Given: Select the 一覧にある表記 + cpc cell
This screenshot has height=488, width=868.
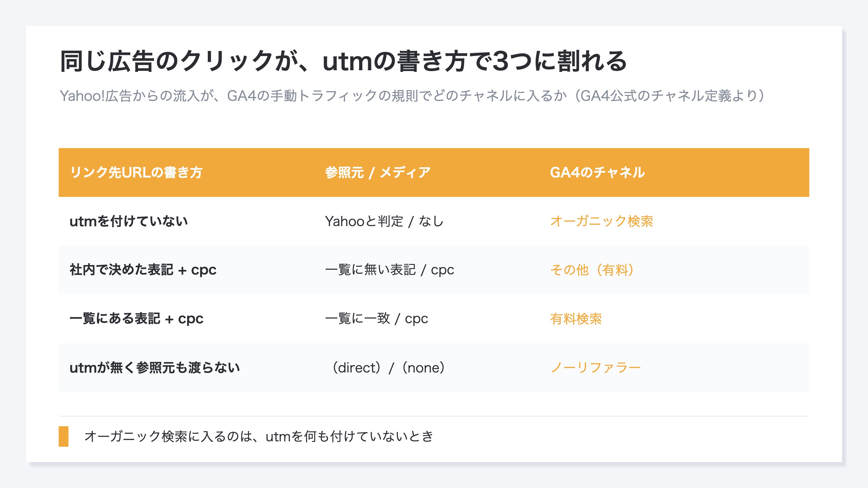Looking at the screenshot, I should coord(136,319).
